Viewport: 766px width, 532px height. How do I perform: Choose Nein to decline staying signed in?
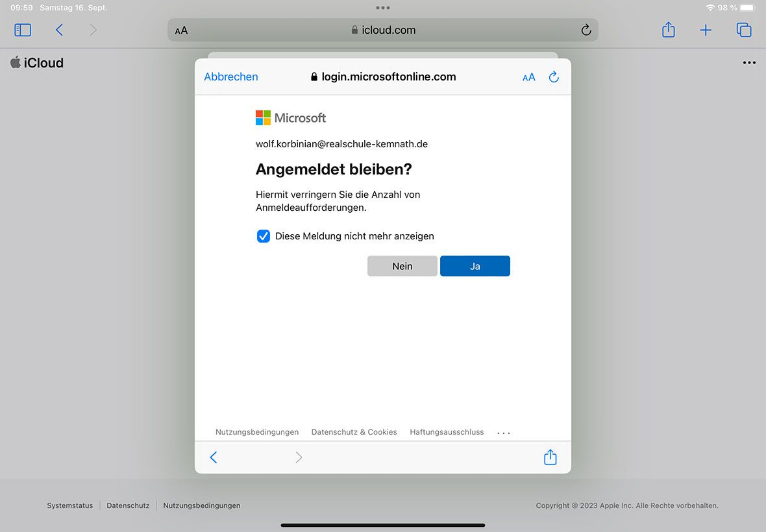[402, 266]
